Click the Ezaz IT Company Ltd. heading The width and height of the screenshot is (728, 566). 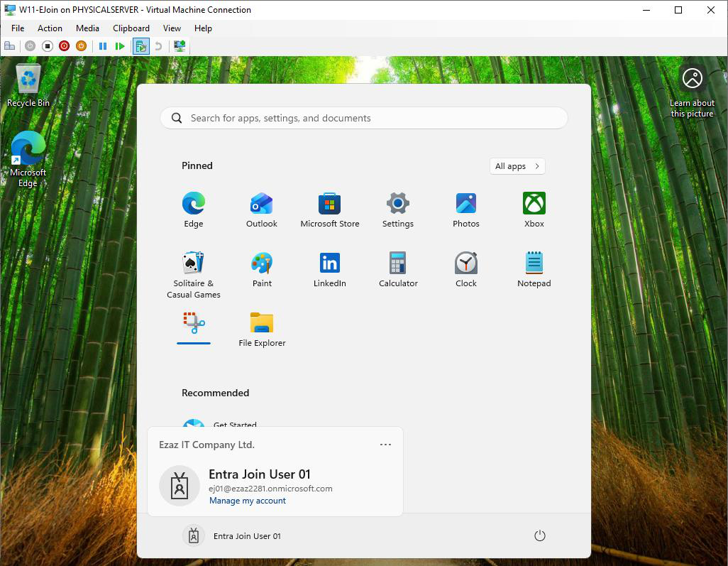point(206,445)
